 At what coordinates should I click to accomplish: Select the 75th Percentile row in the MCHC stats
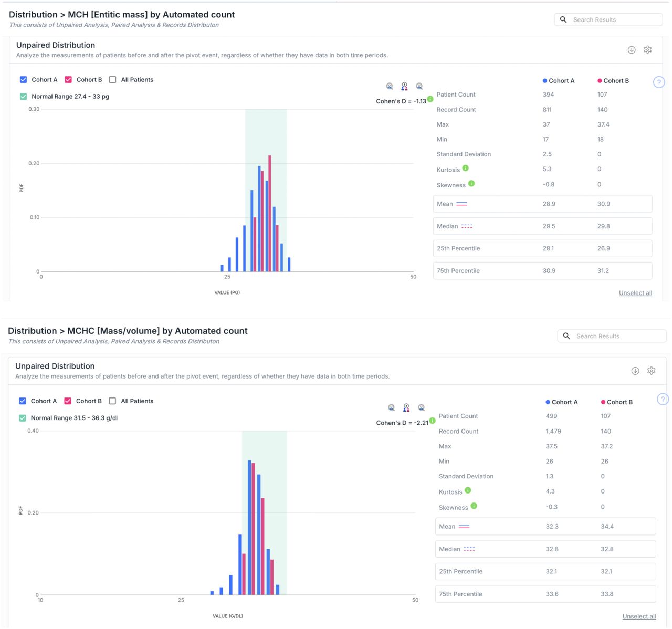click(x=545, y=594)
